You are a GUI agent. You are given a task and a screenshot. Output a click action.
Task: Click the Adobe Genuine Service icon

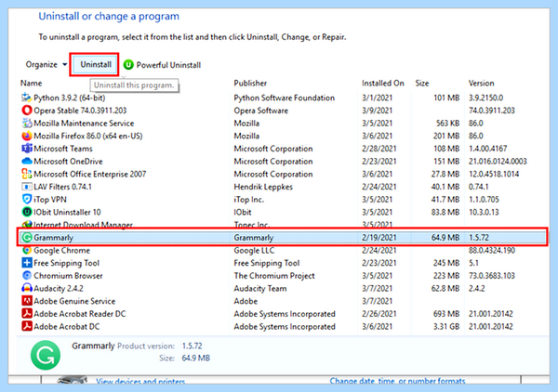coord(27,301)
